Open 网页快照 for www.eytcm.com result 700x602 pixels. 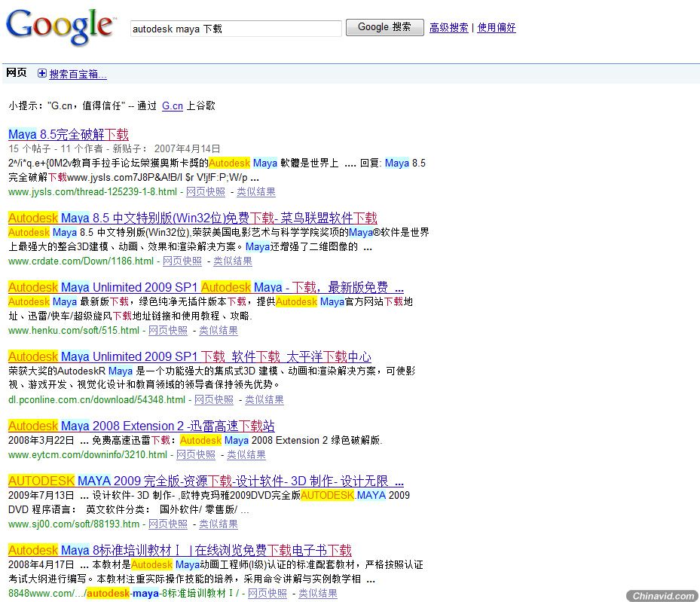(196, 455)
